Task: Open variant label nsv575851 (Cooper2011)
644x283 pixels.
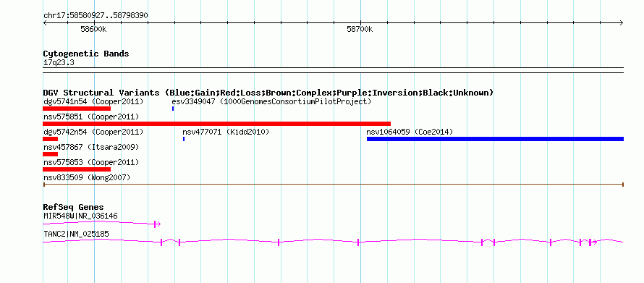Action: [91, 117]
